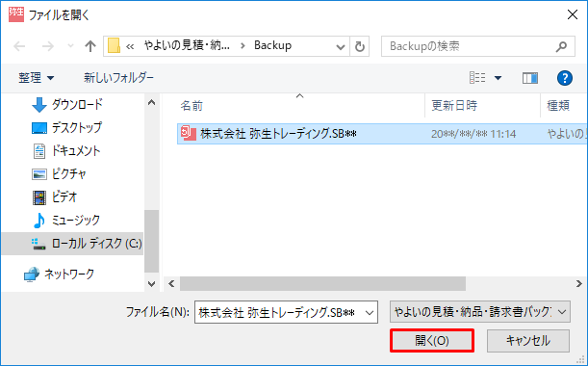The height and width of the screenshot is (366, 588).
Task: Click the ピクチャ image icon
Action: (x=39, y=174)
